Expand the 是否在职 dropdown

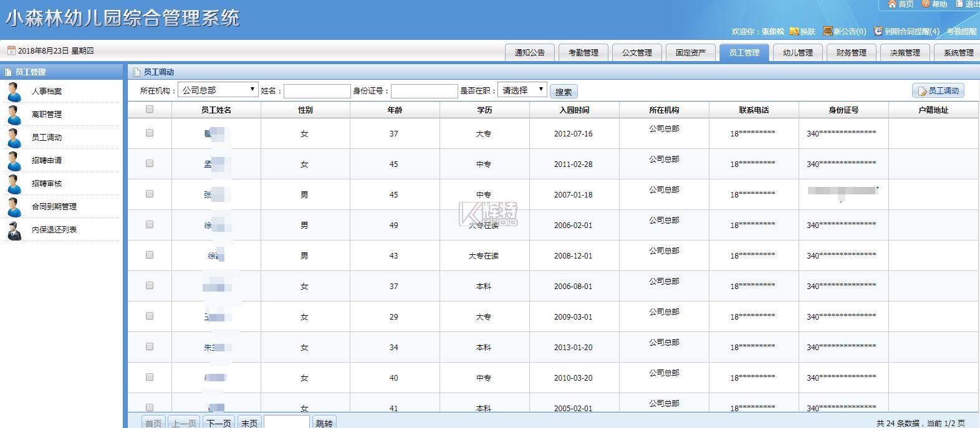click(x=522, y=90)
